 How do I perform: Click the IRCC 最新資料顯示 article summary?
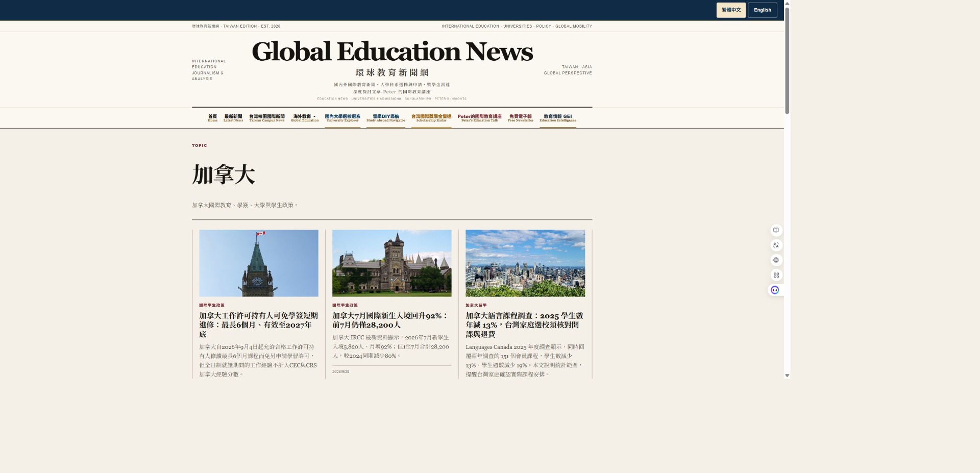click(x=391, y=347)
